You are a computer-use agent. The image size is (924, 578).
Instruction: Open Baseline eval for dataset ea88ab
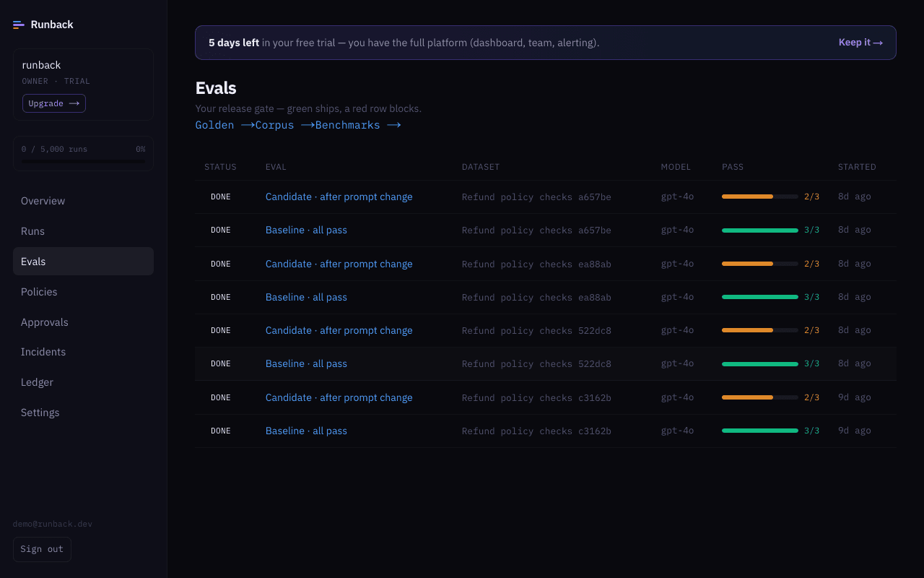pos(306,297)
